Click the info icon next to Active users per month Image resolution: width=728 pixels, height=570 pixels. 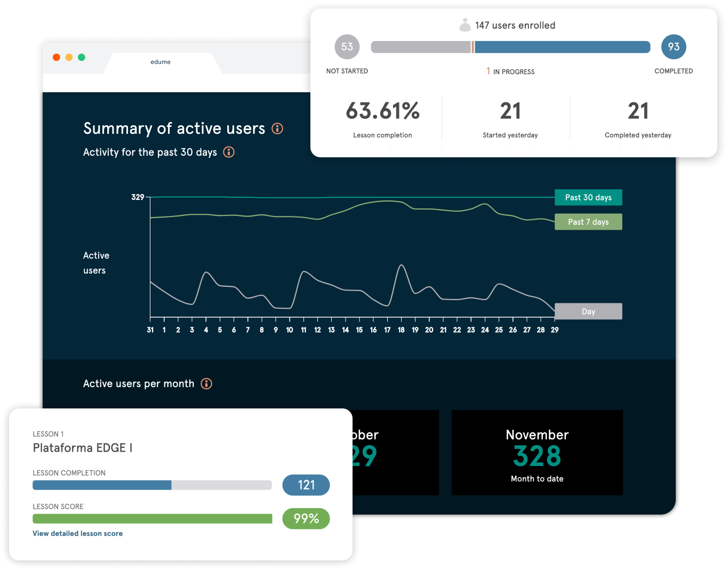pos(206,383)
